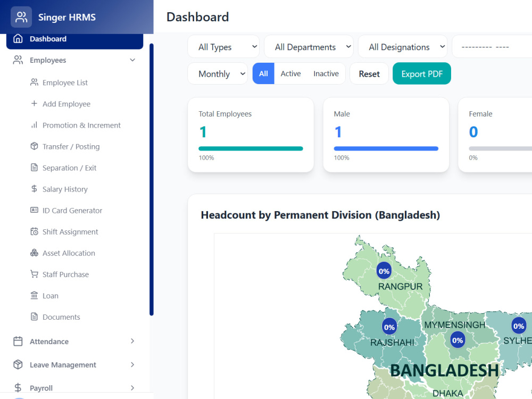
Task: Click the Female gray progress bar
Action: 501,148
